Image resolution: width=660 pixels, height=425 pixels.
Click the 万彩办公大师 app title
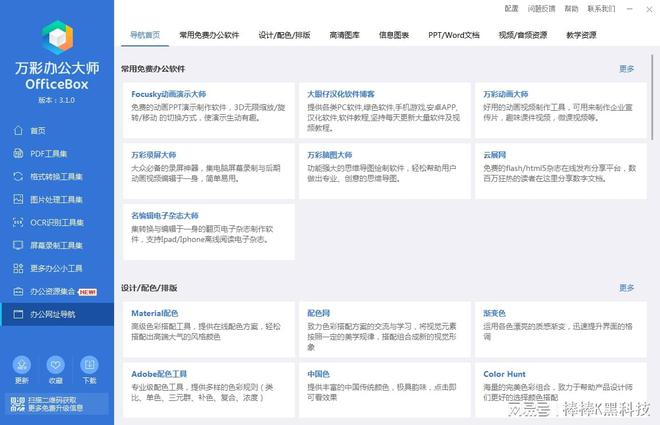[x=57, y=67]
